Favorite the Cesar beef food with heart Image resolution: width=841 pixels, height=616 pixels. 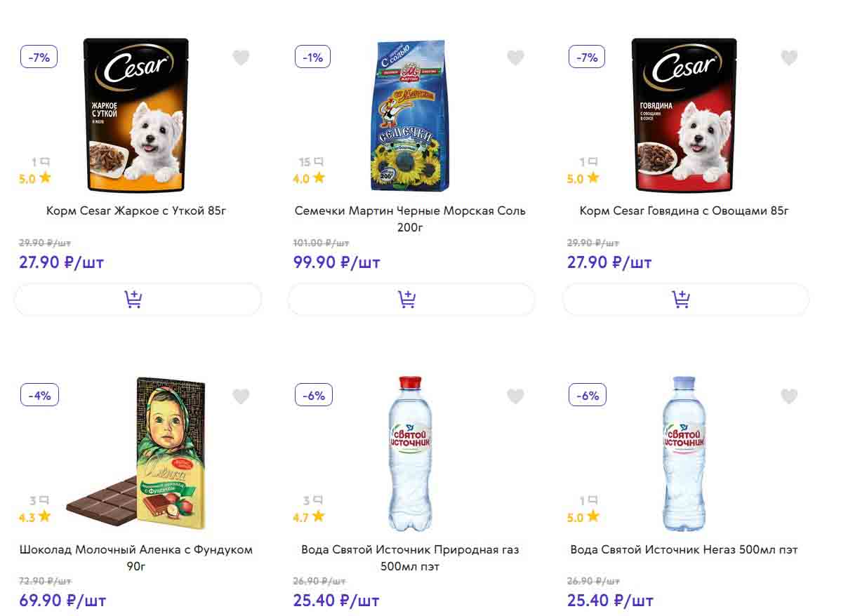tap(789, 58)
